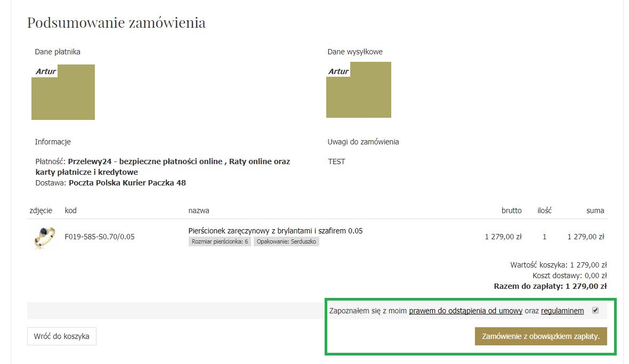This screenshot has width=629, height=364.
Task: Click product code F019-585-S0.70/0.05
Action: coord(99,237)
